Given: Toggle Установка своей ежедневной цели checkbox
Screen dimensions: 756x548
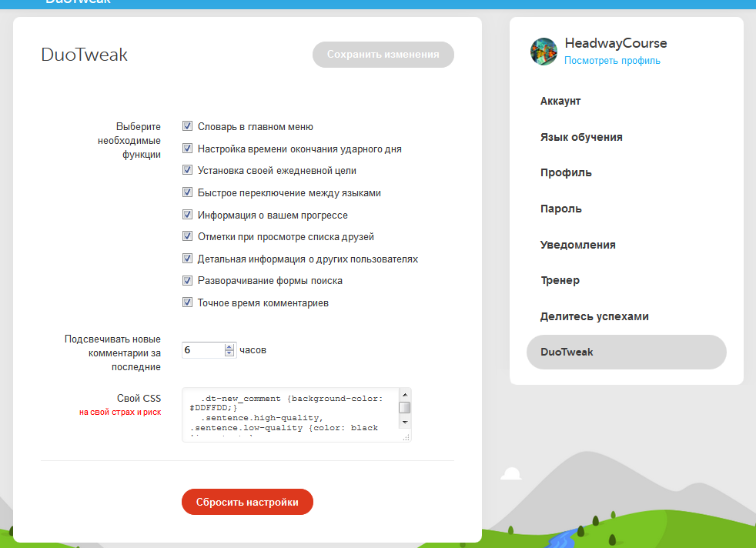Looking at the screenshot, I should click(x=188, y=170).
